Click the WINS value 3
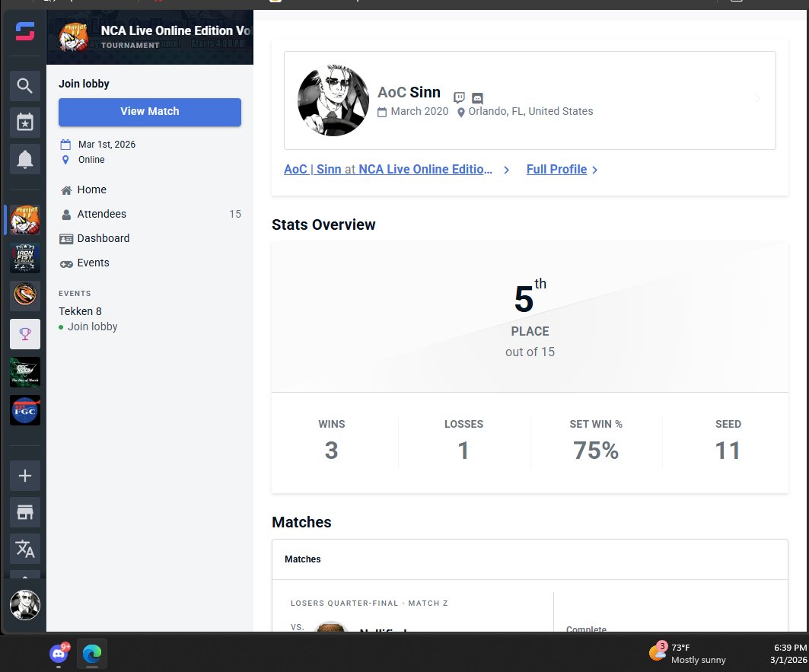809x672 pixels. 331,451
